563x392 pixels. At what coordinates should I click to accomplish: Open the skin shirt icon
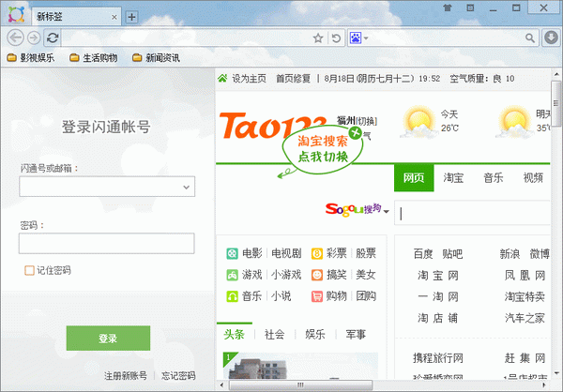click(447, 8)
